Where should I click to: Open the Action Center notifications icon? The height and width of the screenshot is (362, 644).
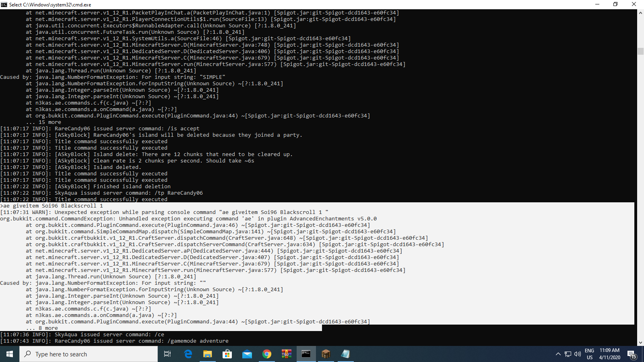(632, 354)
